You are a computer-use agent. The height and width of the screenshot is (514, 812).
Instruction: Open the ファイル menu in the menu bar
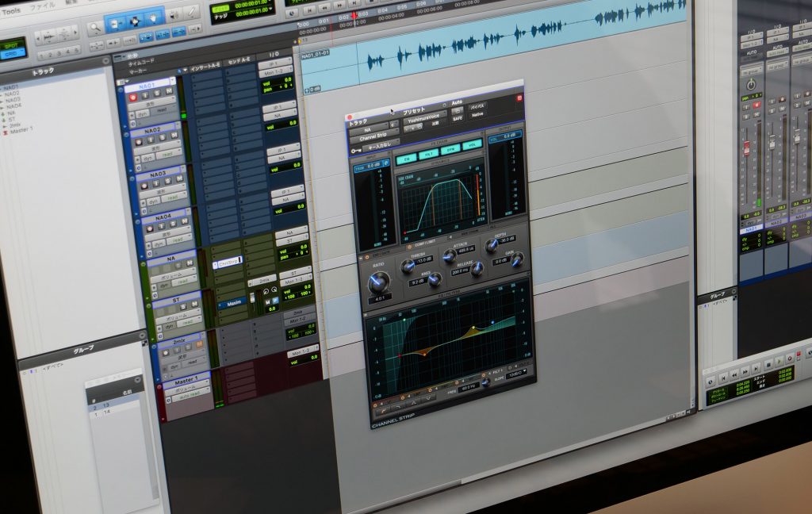pyautogui.click(x=43, y=6)
